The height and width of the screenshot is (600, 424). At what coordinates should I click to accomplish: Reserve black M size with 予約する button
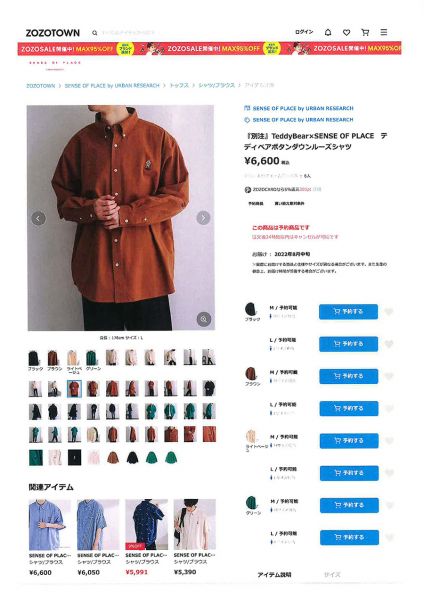click(x=348, y=311)
